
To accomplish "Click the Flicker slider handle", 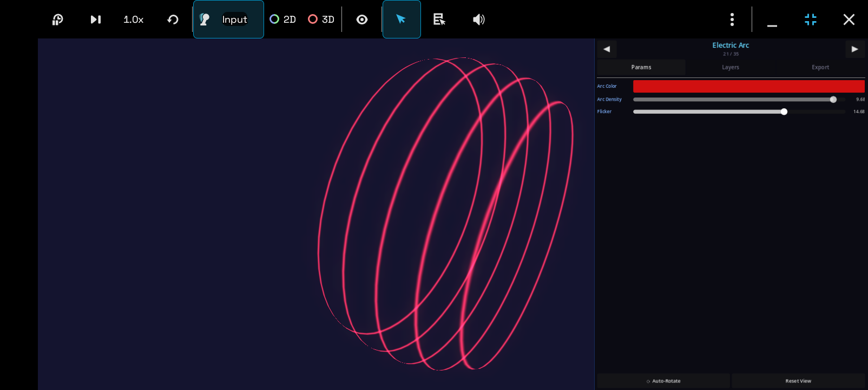I will [x=784, y=112].
